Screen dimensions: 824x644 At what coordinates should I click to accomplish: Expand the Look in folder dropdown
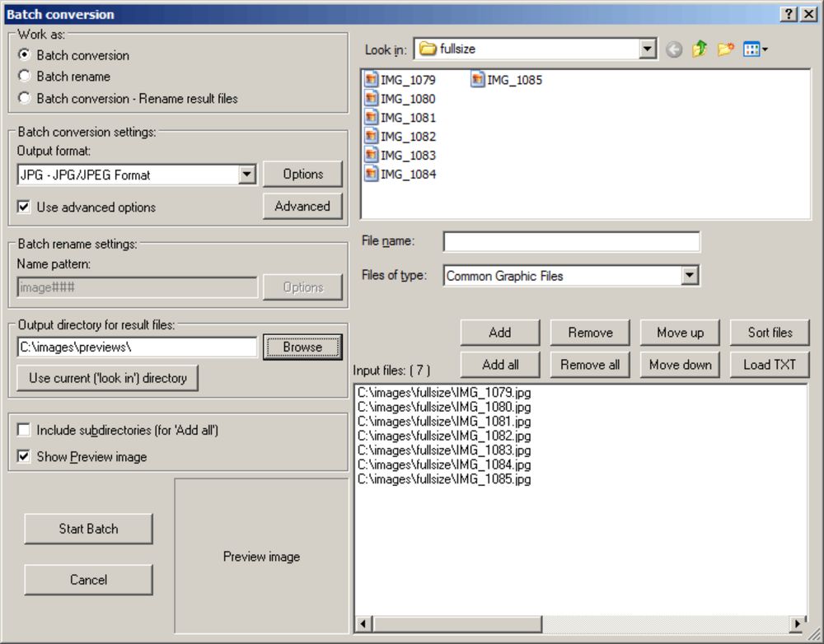click(648, 49)
